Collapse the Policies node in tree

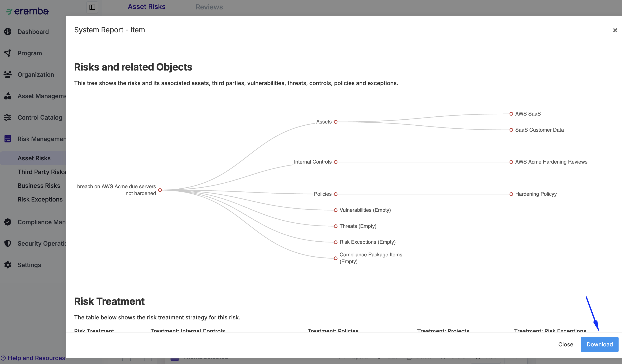click(x=335, y=194)
